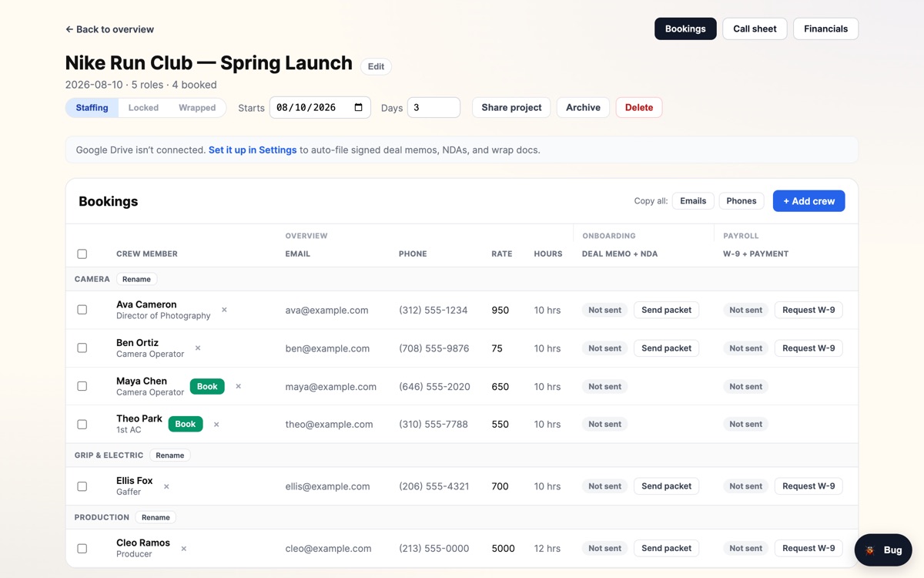Tick the Cleo Ramos checkbox
924x578 pixels.
point(82,549)
